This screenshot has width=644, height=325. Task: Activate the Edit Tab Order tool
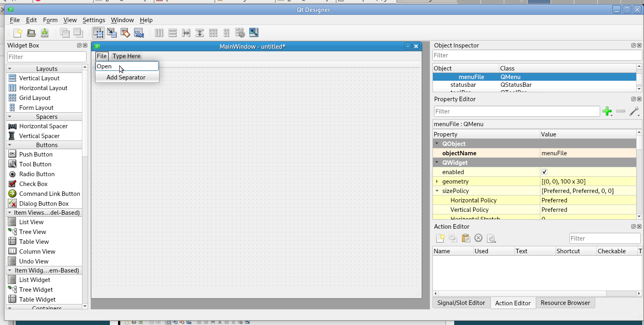point(139,33)
